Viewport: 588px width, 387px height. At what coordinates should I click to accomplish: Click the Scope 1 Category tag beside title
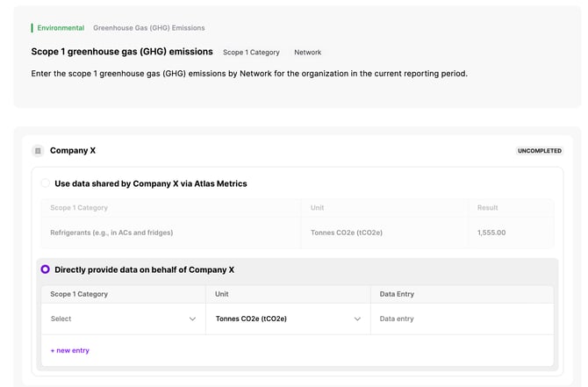pyautogui.click(x=251, y=53)
